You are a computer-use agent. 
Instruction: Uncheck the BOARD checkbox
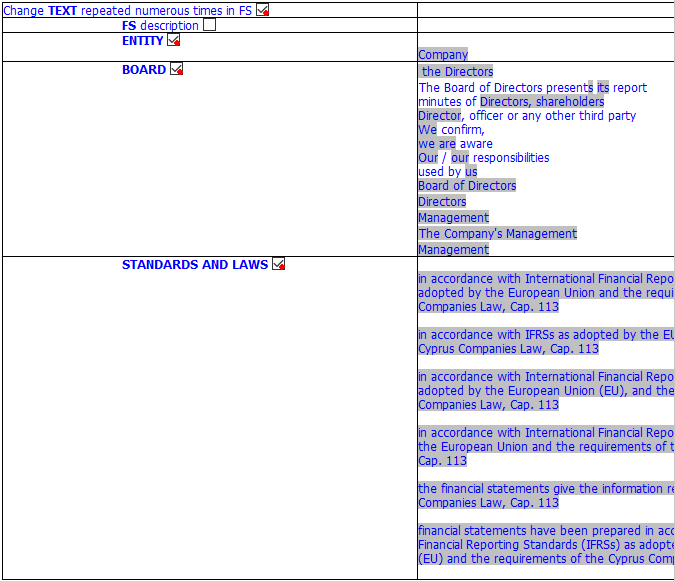[176, 69]
